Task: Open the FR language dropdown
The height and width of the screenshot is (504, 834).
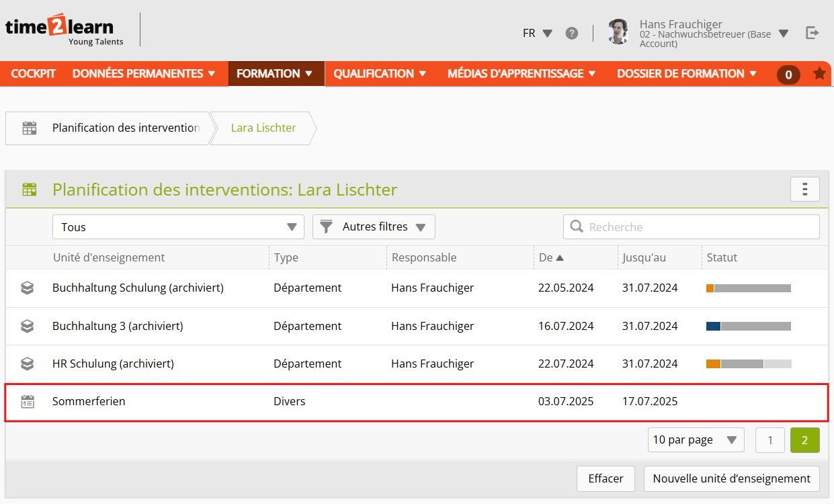Action: [x=537, y=33]
